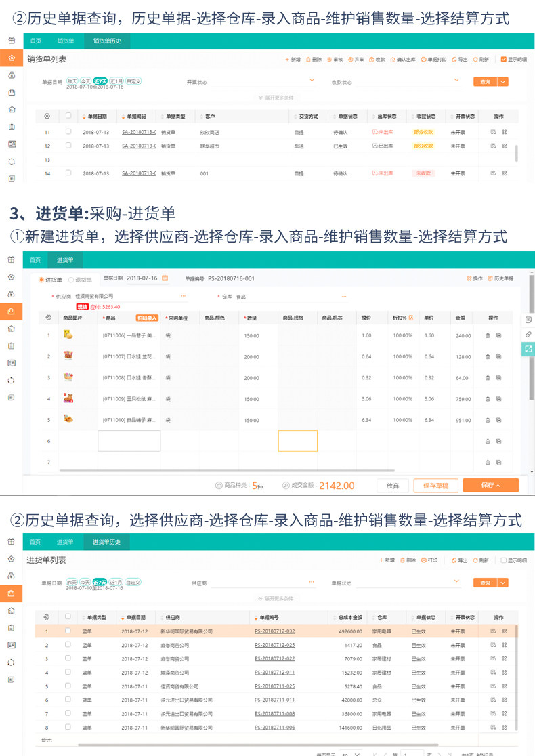Click copy icon in [0711009] product row
The height and width of the screenshot is (756, 535).
pyautogui.click(x=499, y=399)
